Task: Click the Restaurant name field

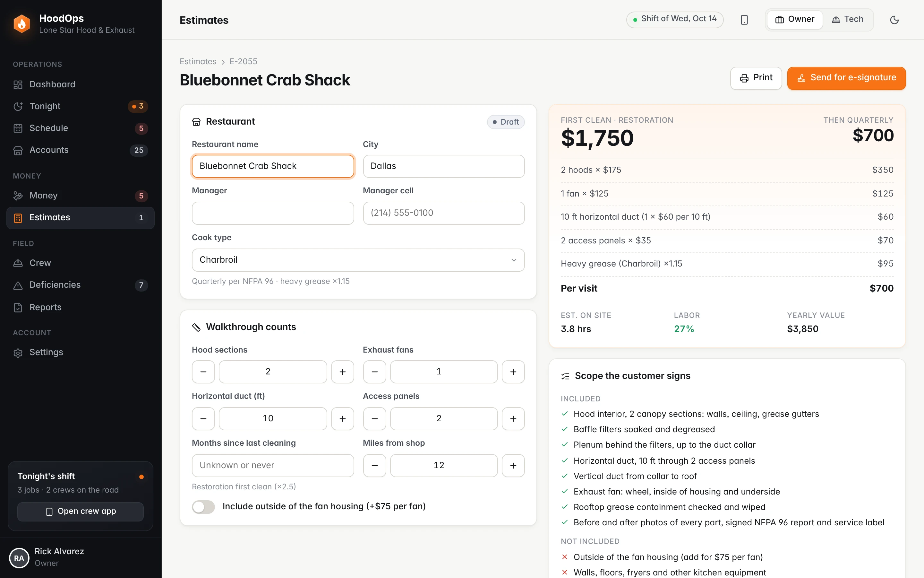Action: (x=273, y=166)
